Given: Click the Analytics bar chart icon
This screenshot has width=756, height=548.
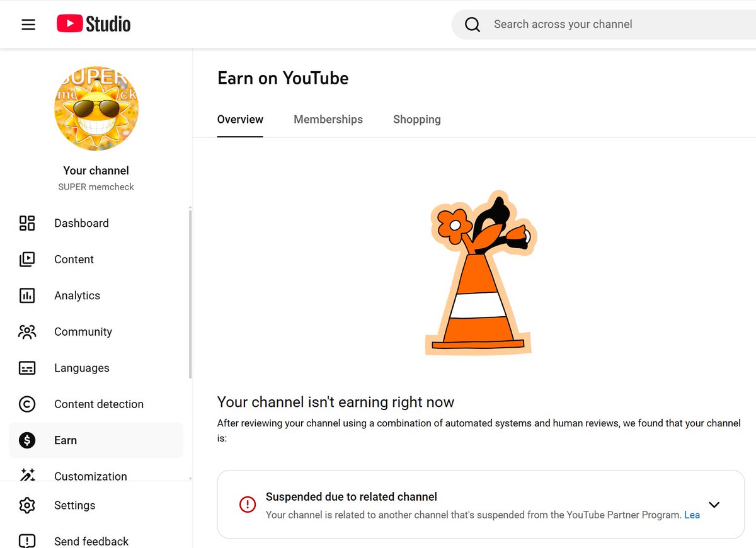Looking at the screenshot, I should (x=27, y=295).
